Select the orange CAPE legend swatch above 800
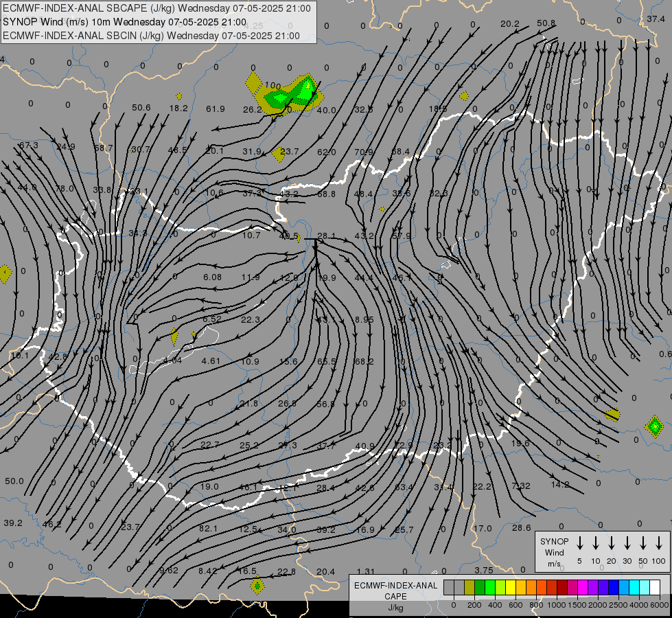Image resolution: width=672 pixels, height=618 pixels. coord(531,587)
